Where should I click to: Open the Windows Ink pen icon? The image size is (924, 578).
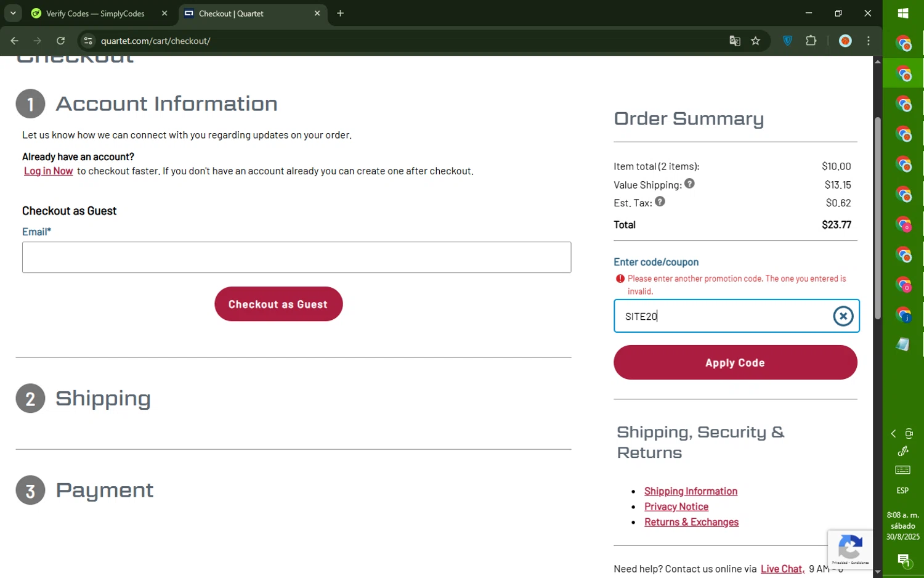[x=903, y=452]
